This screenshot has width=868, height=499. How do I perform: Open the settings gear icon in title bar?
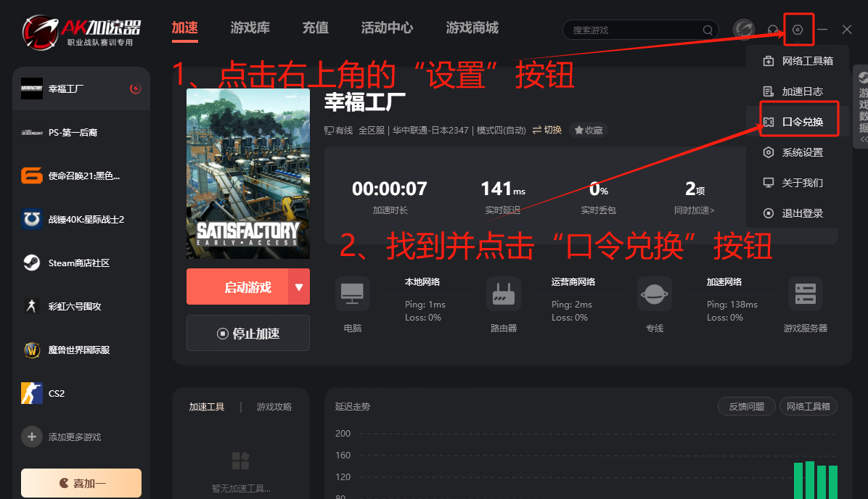tap(797, 30)
